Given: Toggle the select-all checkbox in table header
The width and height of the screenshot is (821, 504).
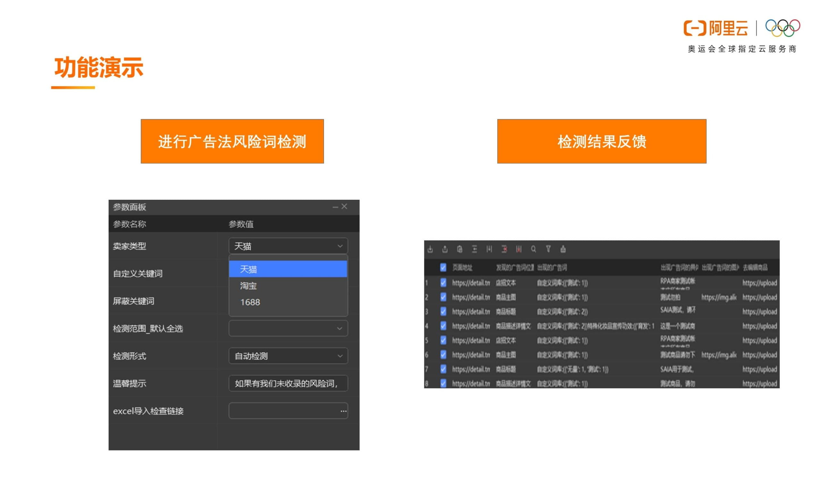Looking at the screenshot, I should [443, 267].
